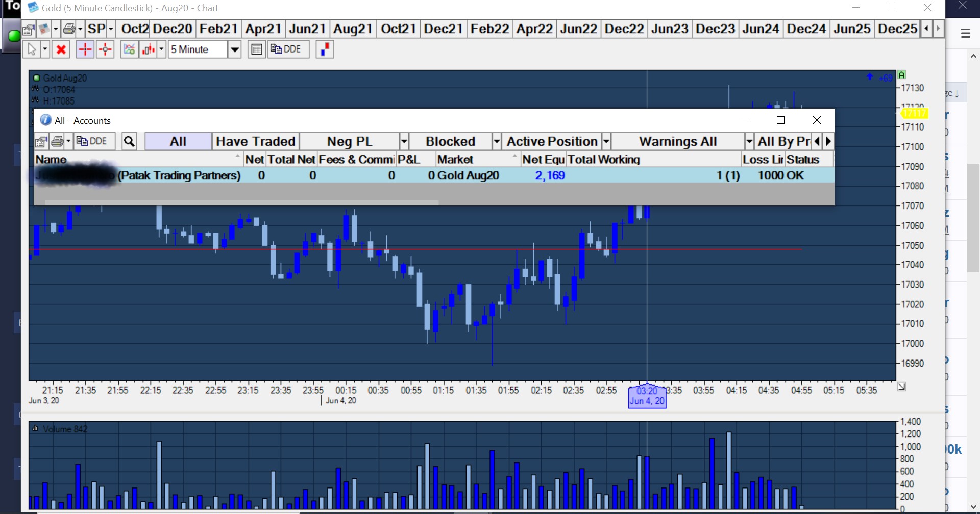Select the Blocked filter
The image size is (980, 514).
(x=451, y=141)
